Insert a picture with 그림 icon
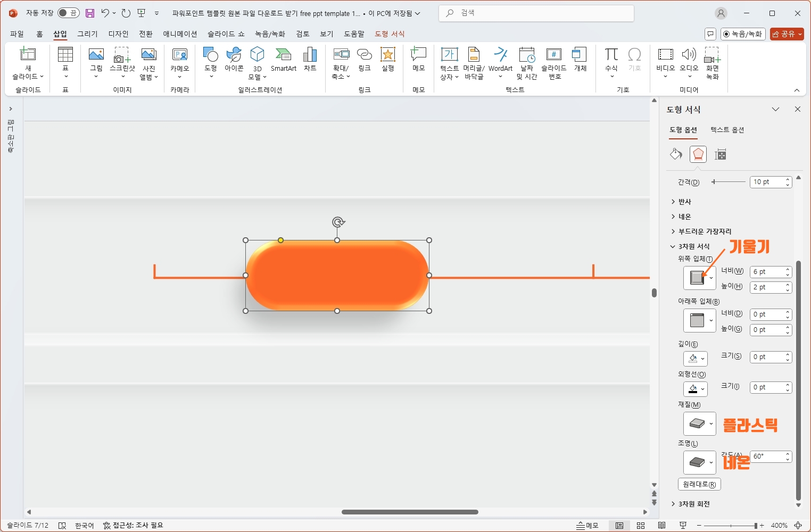The image size is (811, 532). [96, 63]
